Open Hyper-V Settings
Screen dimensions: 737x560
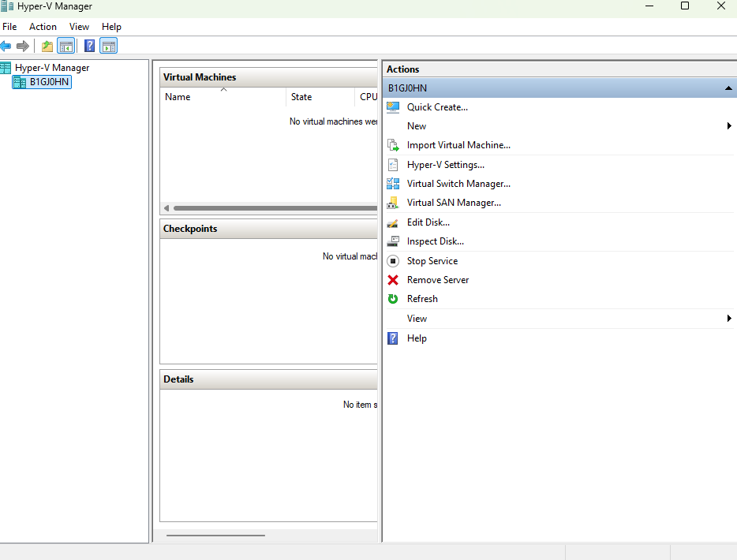[x=445, y=165]
